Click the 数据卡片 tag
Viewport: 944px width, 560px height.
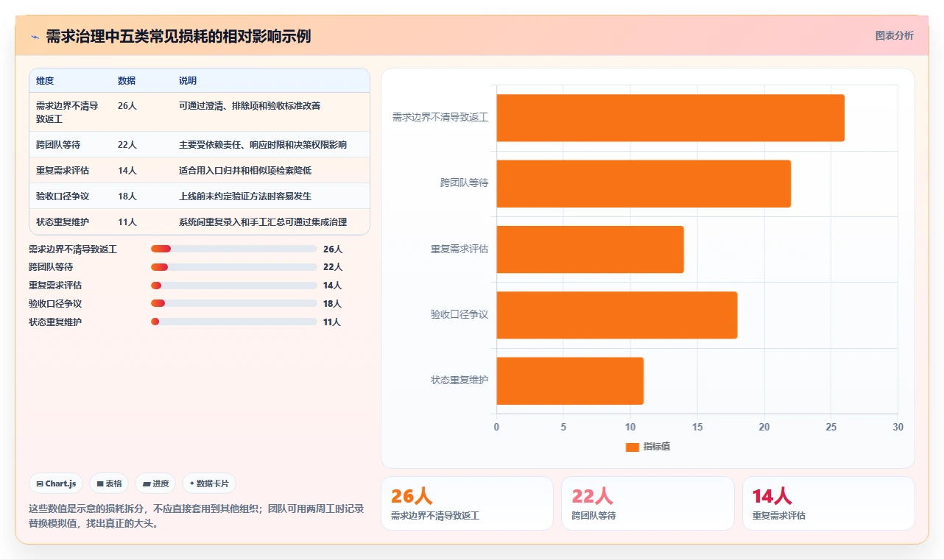click(209, 483)
